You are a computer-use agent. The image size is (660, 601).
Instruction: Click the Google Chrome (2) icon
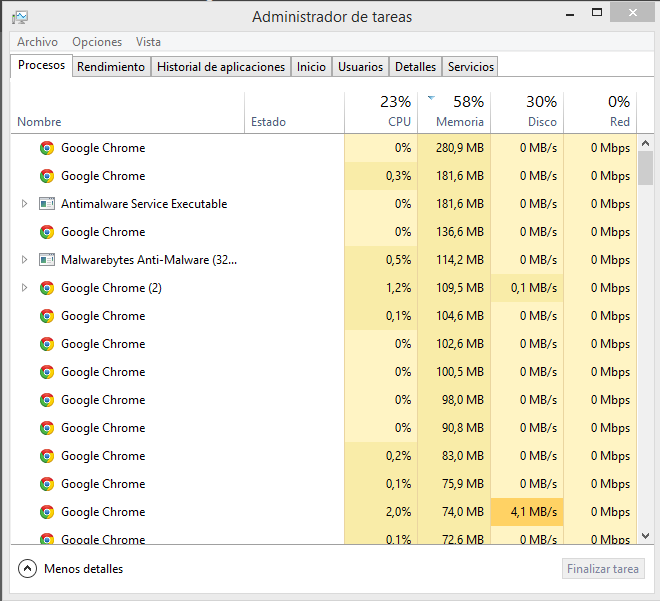[x=47, y=288]
